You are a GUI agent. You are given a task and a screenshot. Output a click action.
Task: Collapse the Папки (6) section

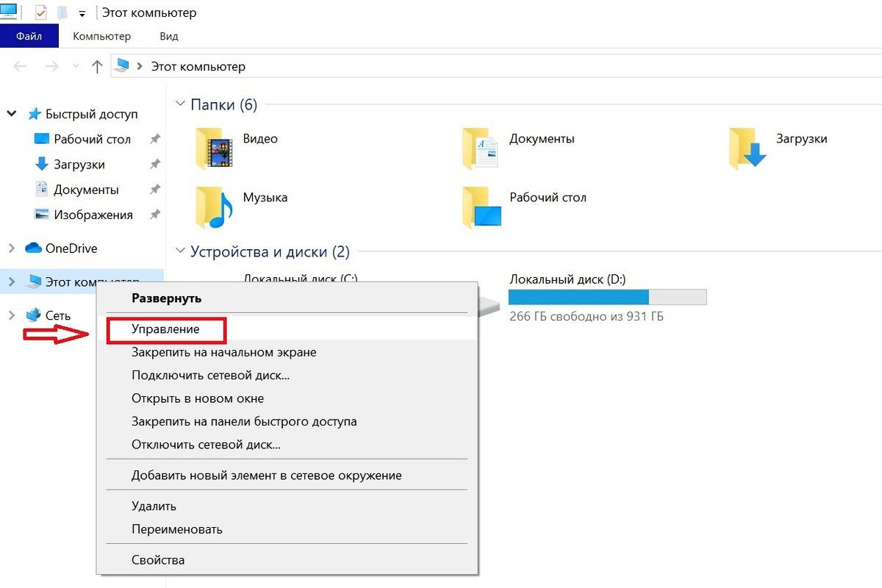coord(181,105)
